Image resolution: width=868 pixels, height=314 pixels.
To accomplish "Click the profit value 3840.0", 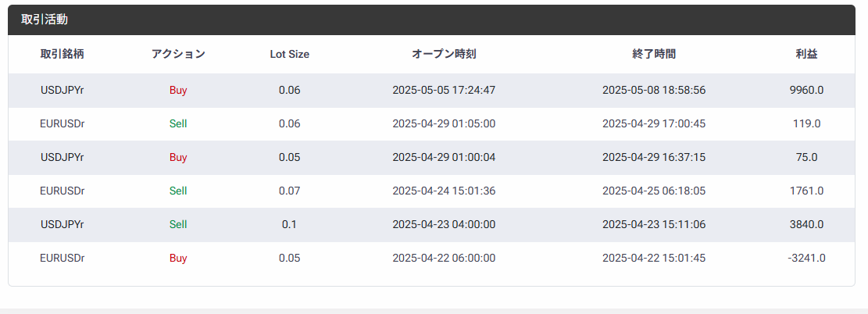I will pyautogui.click(x=806, y=225).
